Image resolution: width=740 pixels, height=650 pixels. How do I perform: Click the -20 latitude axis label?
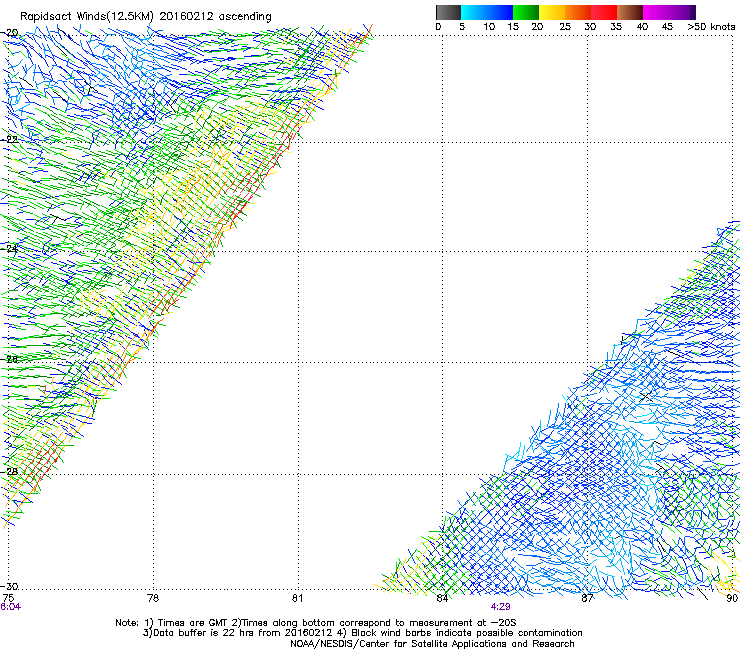click(10, 33)
